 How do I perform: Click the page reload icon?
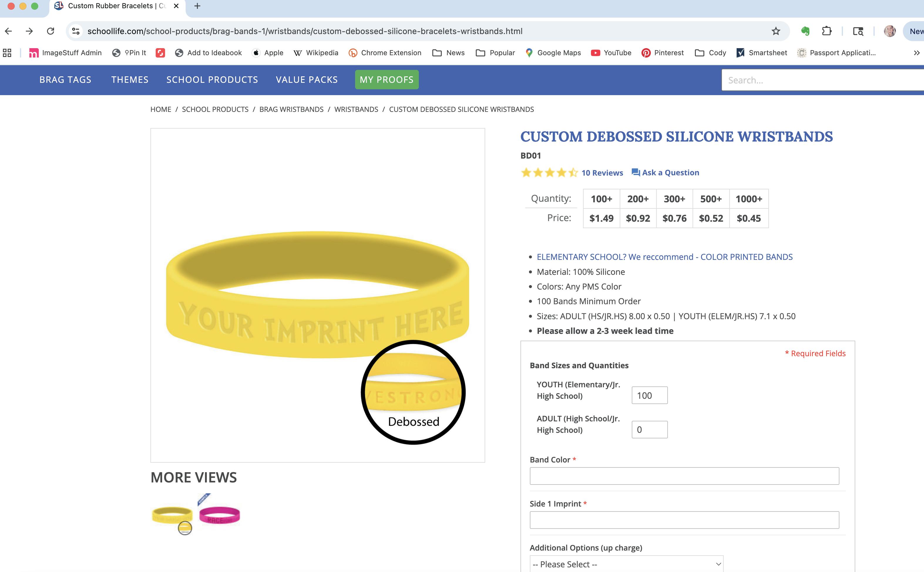(50, 31)
